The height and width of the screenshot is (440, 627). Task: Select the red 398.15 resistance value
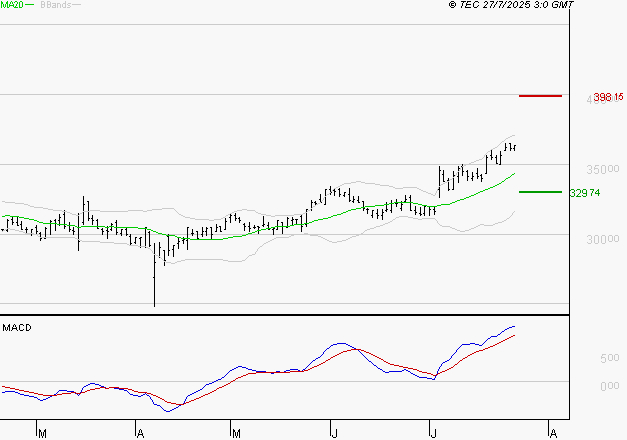coord(608,97)
